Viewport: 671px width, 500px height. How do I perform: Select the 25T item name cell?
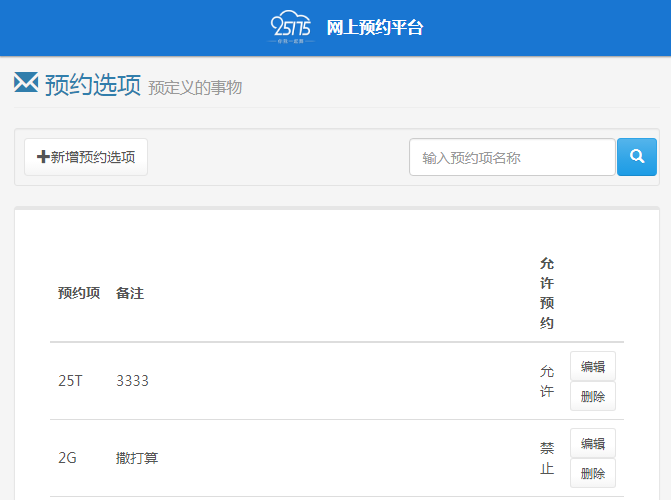pyautogui.click(x=69, y=381)
